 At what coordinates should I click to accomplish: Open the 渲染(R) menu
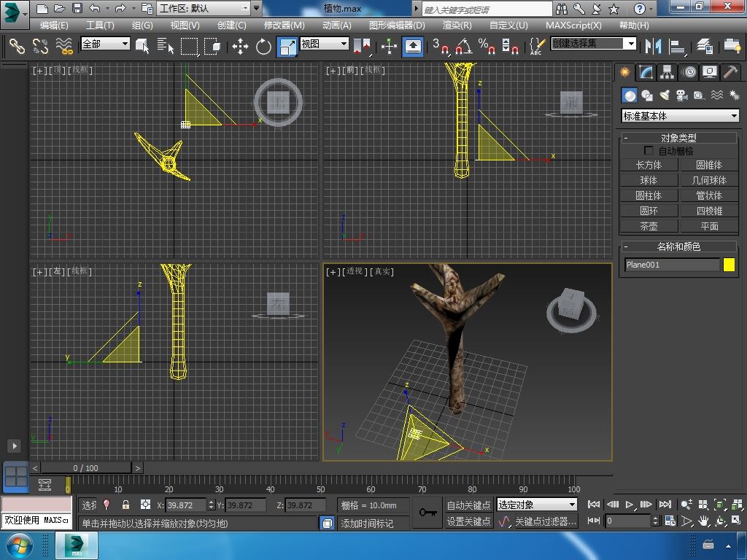pos(457,26)
